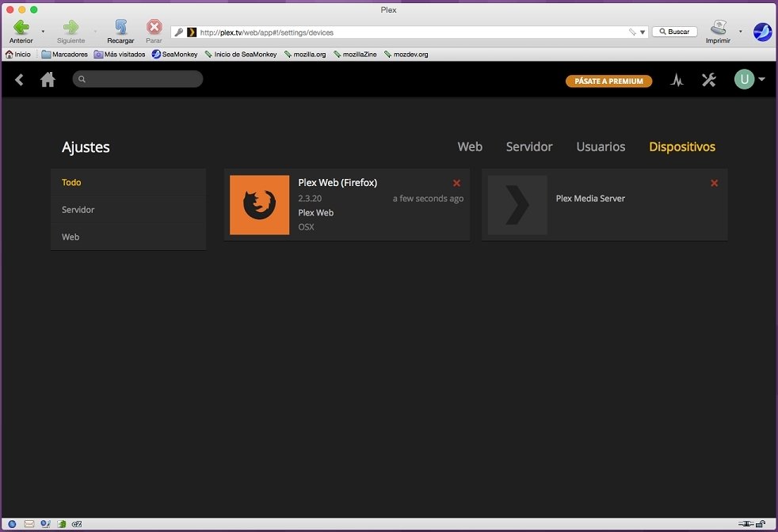Image resolution: width=778 pixels, height=532 pixels.
Task: Open Plex settings wrench icon
Action: (709, 80)
